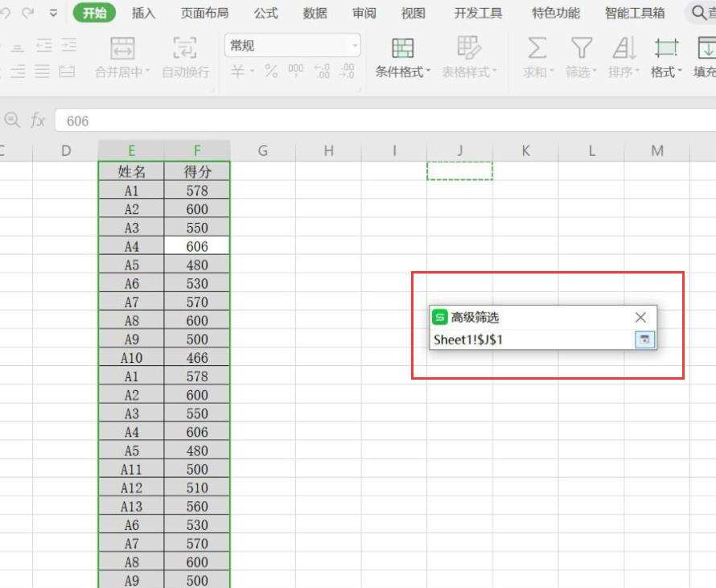Screen dimensions: 716x588
Task: Open the 视图 ribbon tab
Action: coord(413,13)
